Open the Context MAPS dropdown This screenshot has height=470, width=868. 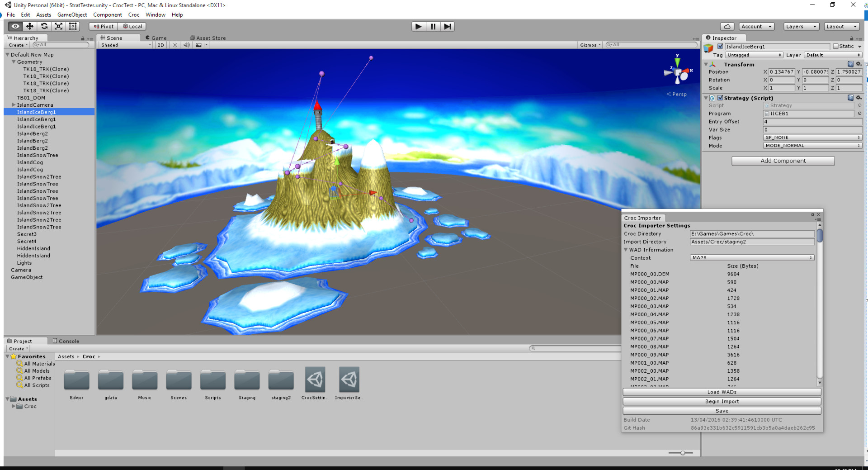coord(752,257)
